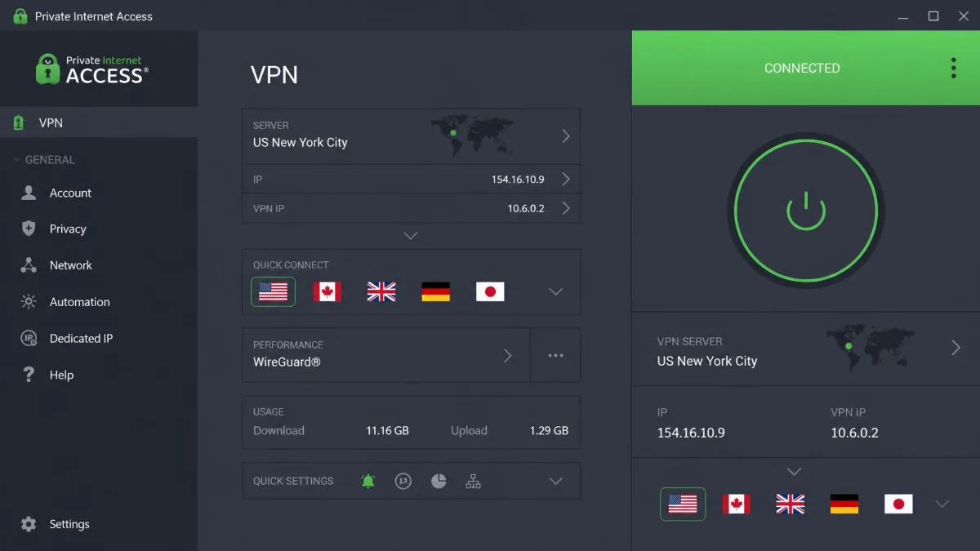The height and width of the screenshot is (551, 980).
Task: Click the Automation gear icon
Action: (x=29, y=301)
